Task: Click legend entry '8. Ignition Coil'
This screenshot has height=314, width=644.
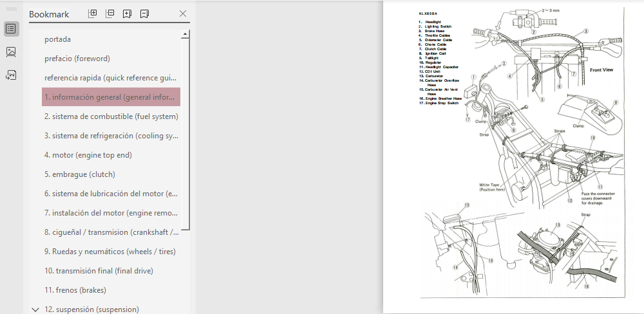Action: [x=433, y=53]
